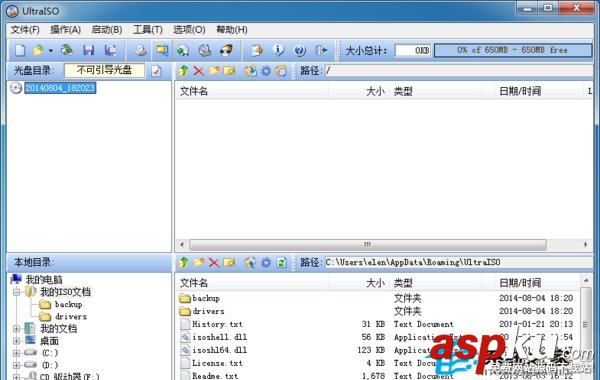
Task: Expand the CD 驱动器(F:) node
Action: coord(16,377)
